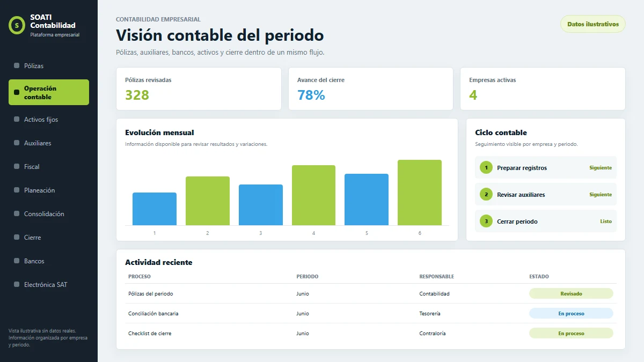
Task: Open the Avance del cierre card
Action: [371, 89]
